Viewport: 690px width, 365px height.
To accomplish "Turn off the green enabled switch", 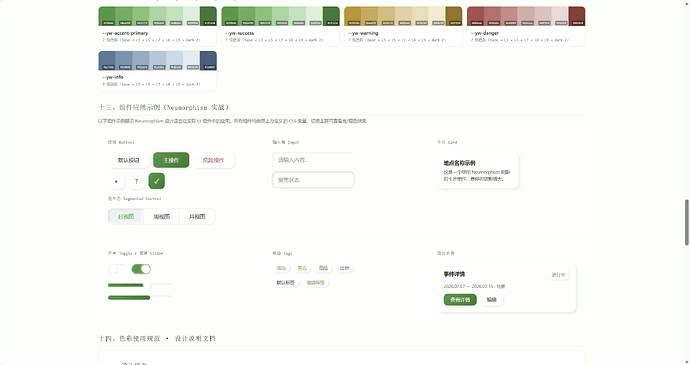I will (x=141, y=269).
